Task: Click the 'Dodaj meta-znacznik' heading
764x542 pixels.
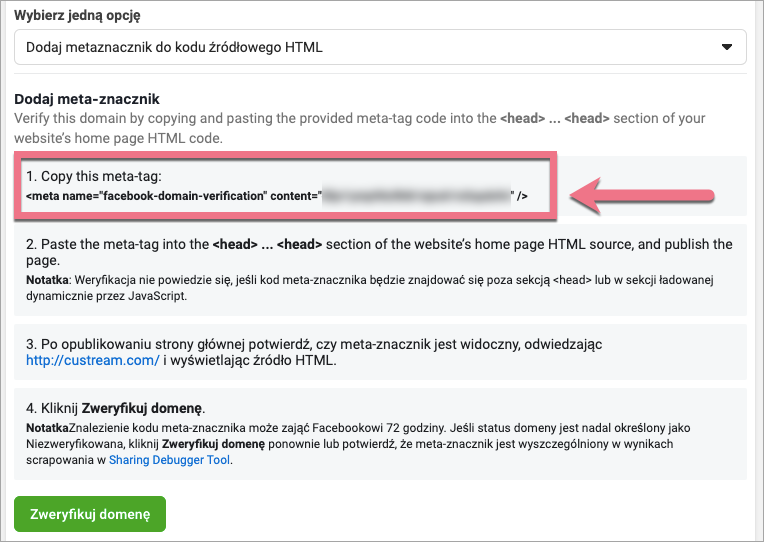Action: [87, 99]
